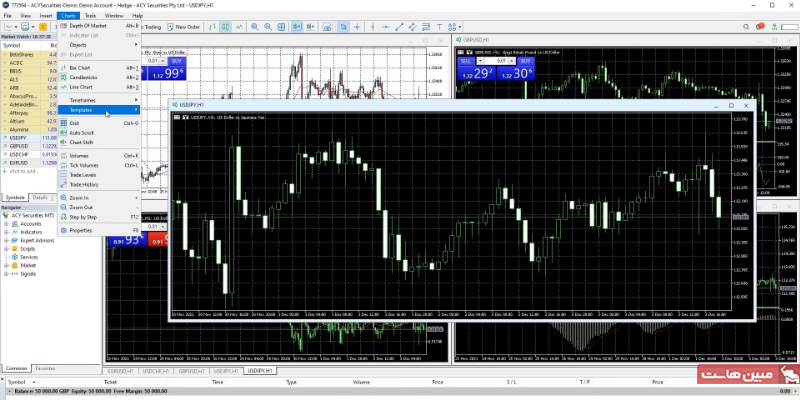800x400 pixels.
Task: Open Properties from Charts menu
Action: pos(99,231)
